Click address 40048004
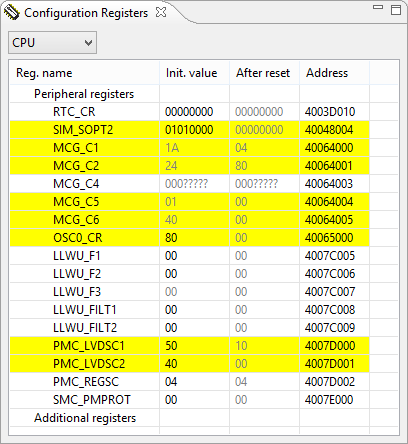This screenshot has width=408, height=444. (x=329, y=130)
